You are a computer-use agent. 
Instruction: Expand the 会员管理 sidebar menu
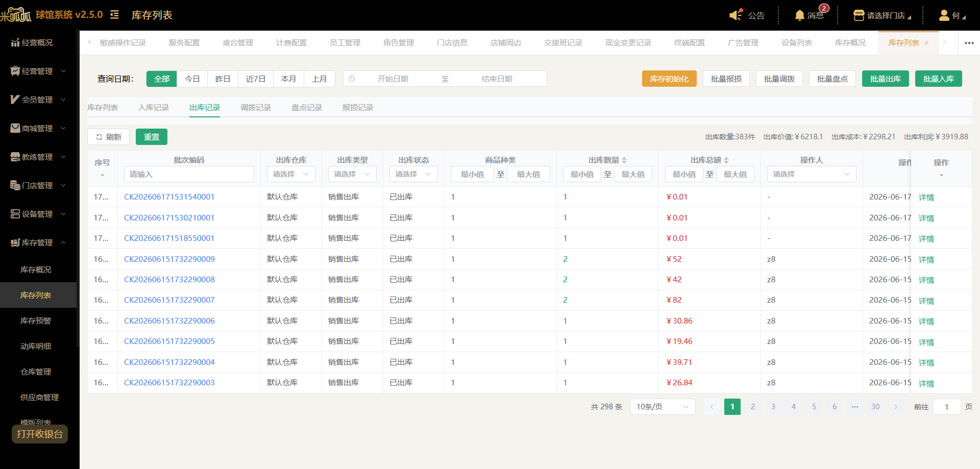pos(38,100)
